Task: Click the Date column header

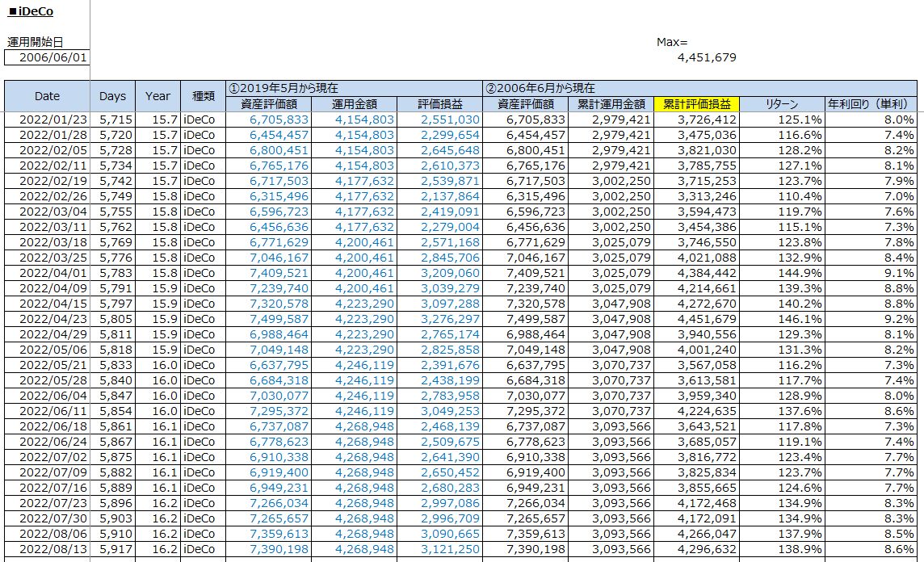Action: coord(47,96)
